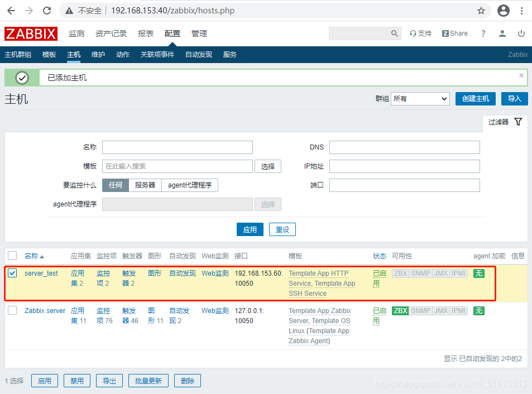This screenshot has height=394, width=532.
Task: Open the user profile icon in Zabbix header
Action: (x=502, y=33)
